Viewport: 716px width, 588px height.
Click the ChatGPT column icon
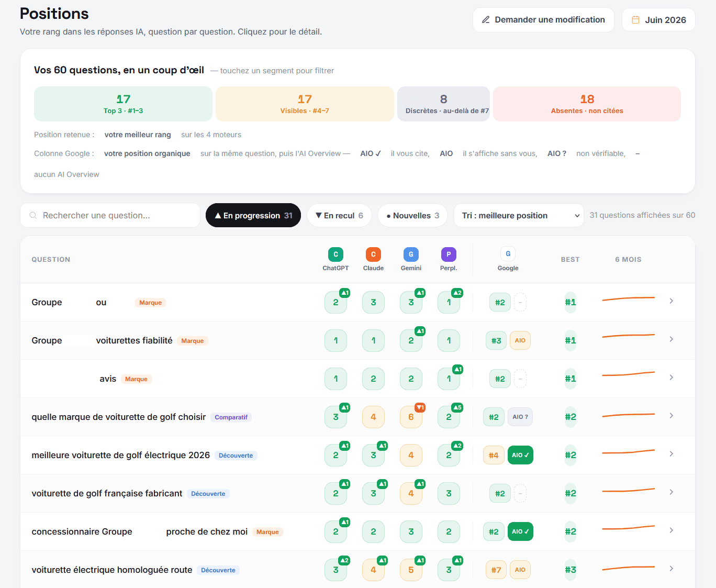coord(335,254)
